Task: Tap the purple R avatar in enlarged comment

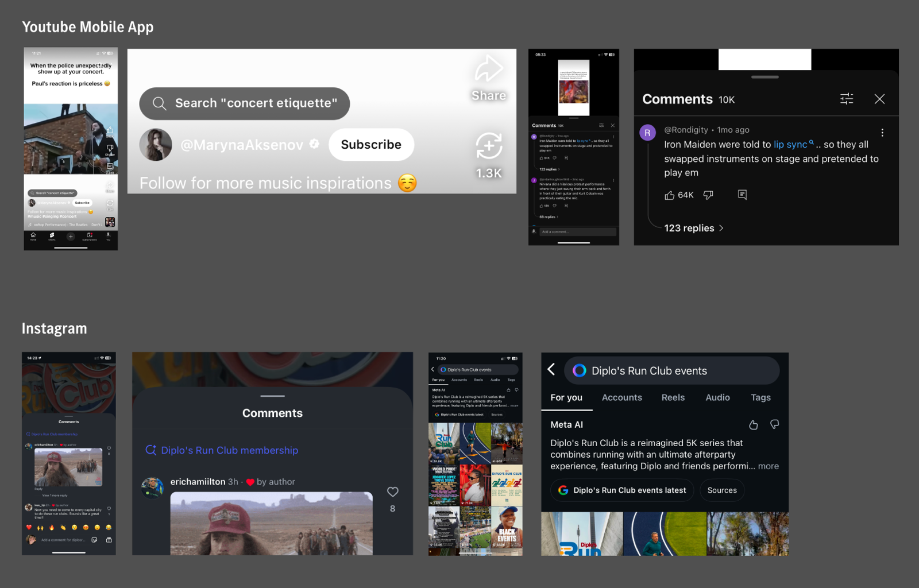Action: point(648,133)
